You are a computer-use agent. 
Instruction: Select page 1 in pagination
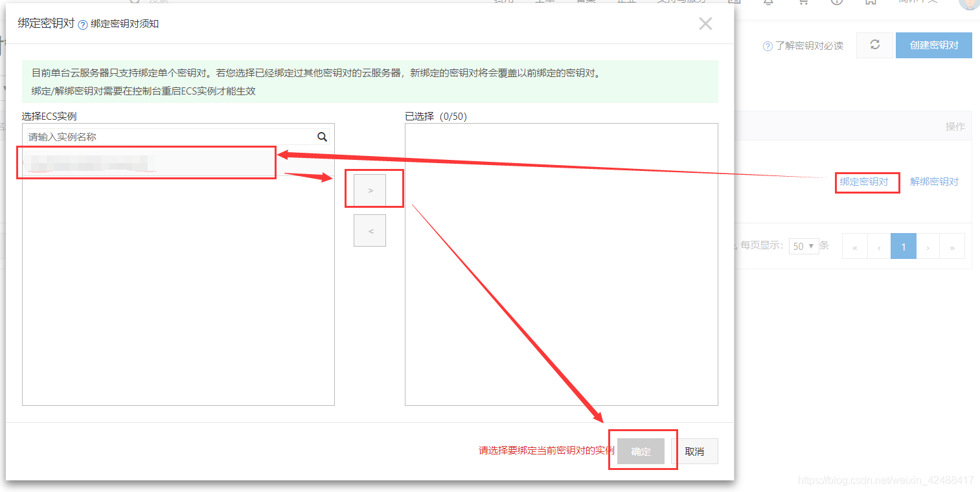(x=904, y=247)
